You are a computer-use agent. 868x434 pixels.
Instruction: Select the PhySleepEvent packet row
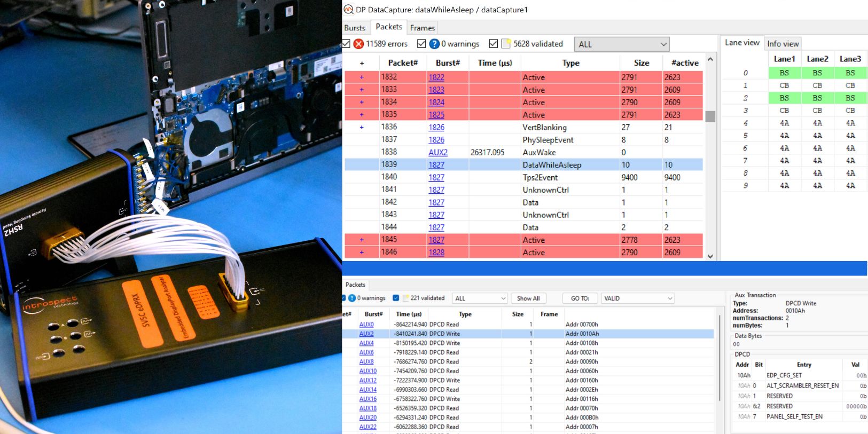click(x=523, y=140)
